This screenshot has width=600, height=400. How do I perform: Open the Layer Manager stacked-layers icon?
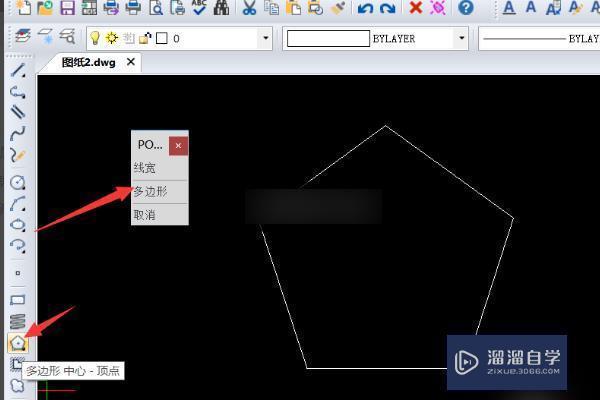point(23,37)
